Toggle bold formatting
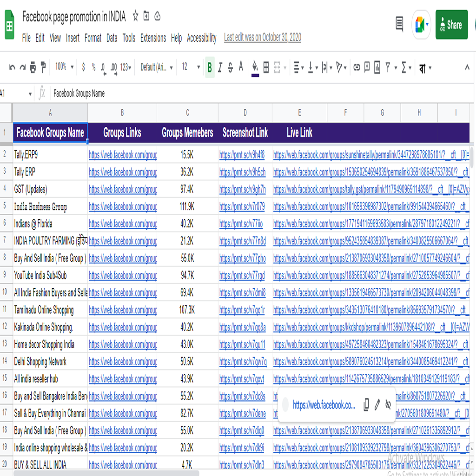 [210, 67]
